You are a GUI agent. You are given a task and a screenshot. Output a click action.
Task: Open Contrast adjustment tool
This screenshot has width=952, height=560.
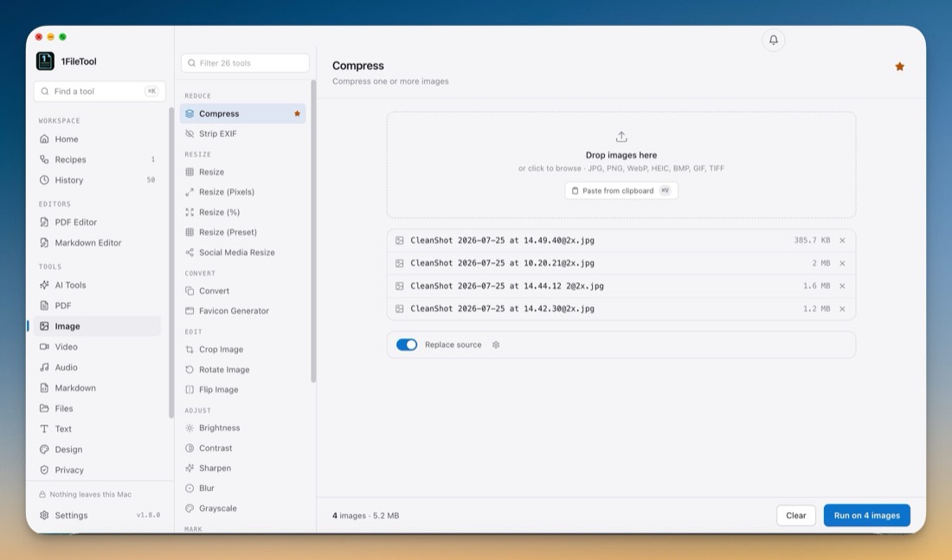(x=243, y=448)
